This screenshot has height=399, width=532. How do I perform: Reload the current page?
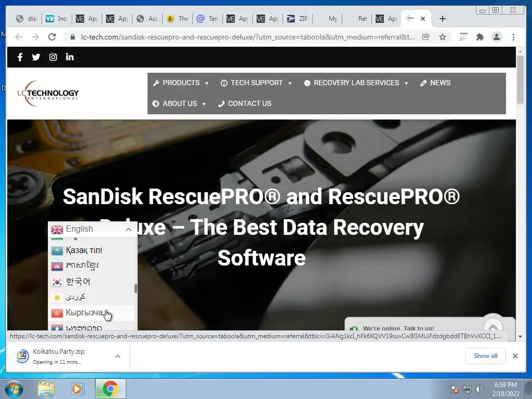click(51, 37)
